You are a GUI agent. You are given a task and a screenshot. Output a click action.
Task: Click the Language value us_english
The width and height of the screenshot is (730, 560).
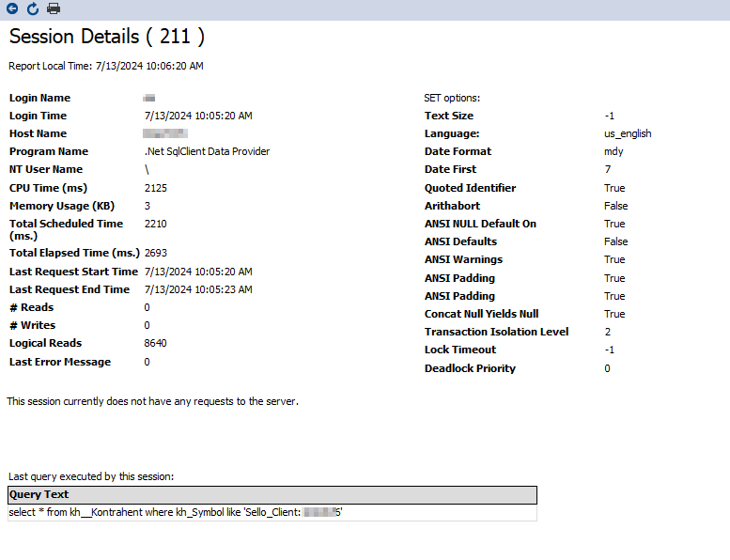coord(628,133)
